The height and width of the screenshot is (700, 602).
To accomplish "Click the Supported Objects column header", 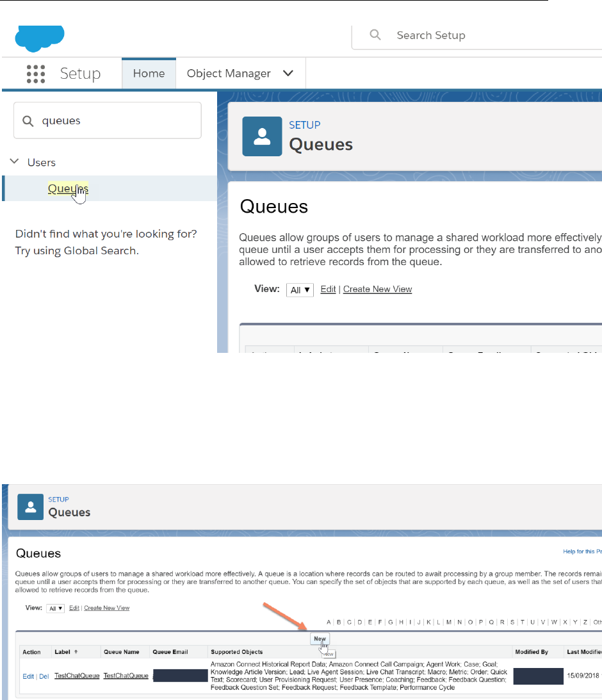I will (236, 652).
